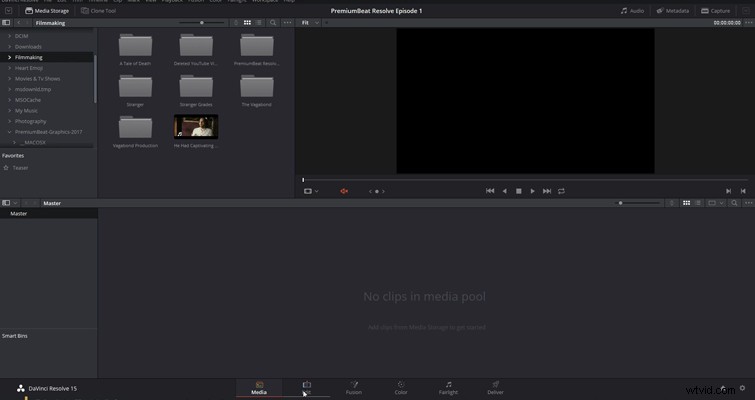Collapse the PremiumBeat-Graphics-2017 folder
This screenshot has height=400, width=755.
(x=9, y=132)
